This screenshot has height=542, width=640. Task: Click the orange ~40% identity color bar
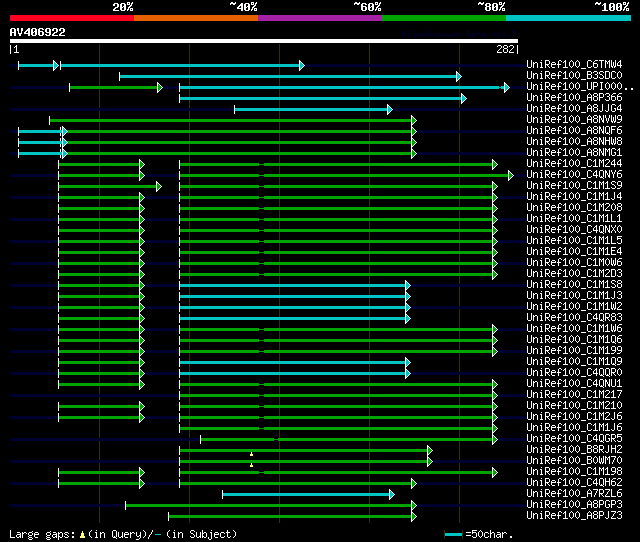coord(196,18)
